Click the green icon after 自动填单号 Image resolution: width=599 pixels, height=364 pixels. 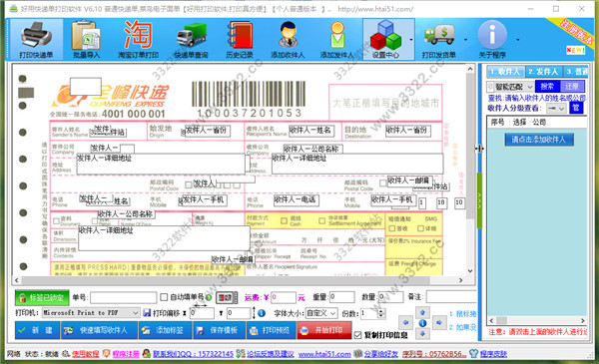pyautogui.click(x=209, y=297)
